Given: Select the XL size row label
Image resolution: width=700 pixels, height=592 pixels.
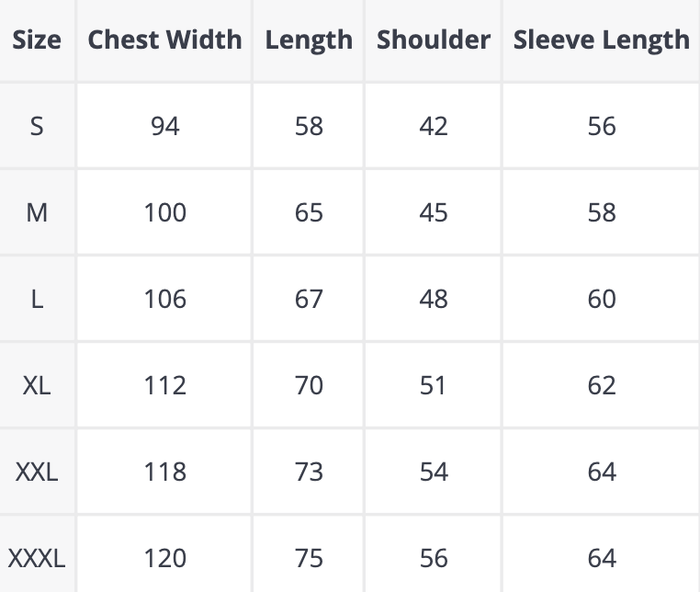Looking at the screenshot, I should (37, 385).
